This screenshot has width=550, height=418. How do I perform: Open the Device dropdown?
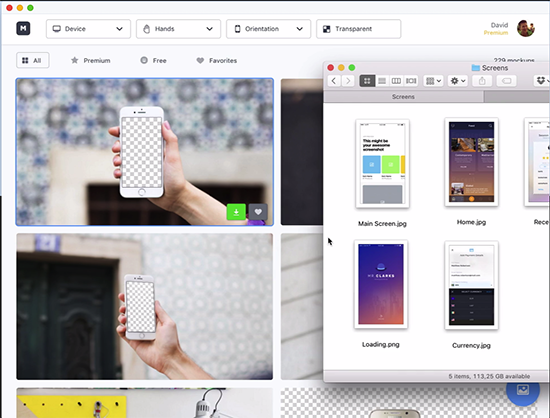click(88, 29)
